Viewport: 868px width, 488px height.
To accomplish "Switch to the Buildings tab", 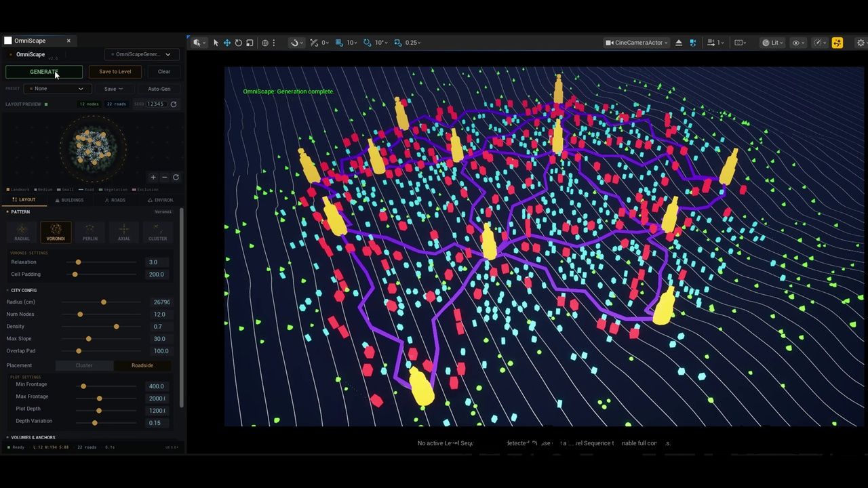I will click(69, 200).
